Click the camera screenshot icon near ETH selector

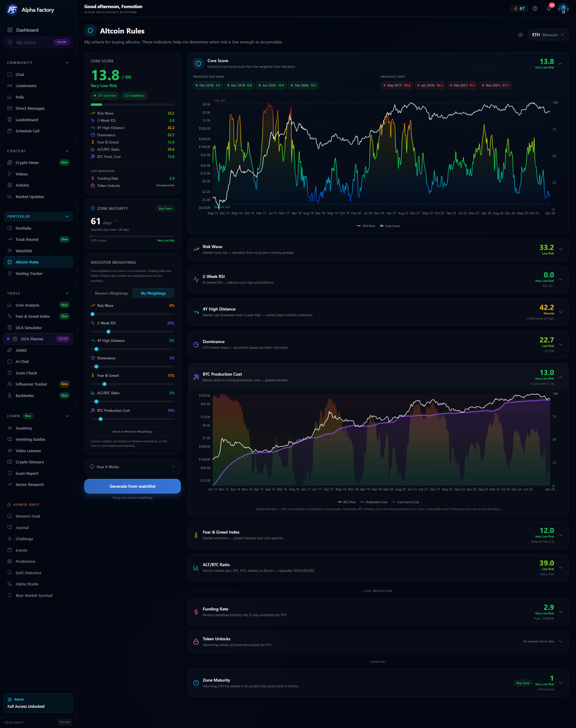[x=520, y=34]
